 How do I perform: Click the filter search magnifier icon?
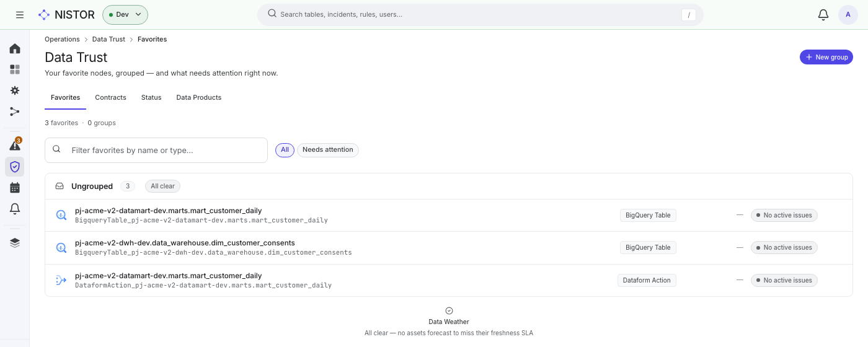[56, 149]
